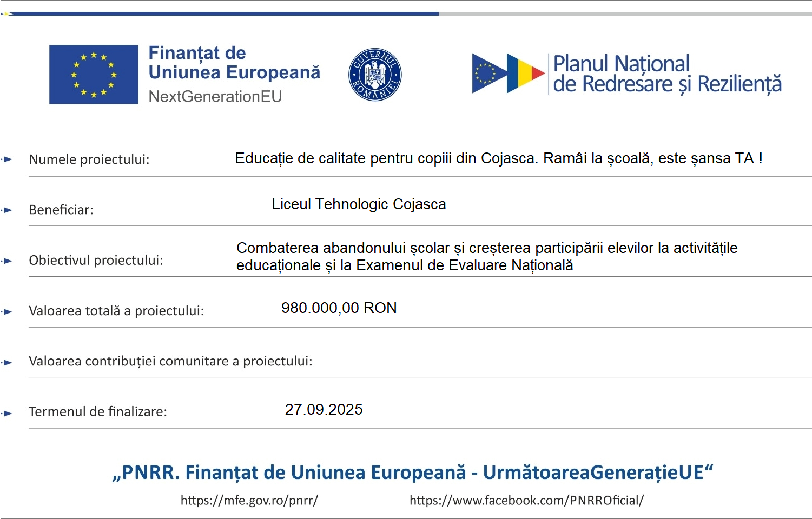Click the PNRR tricolor arrows logo
Viewport: 812px width, 519px height.
point(509,73)
